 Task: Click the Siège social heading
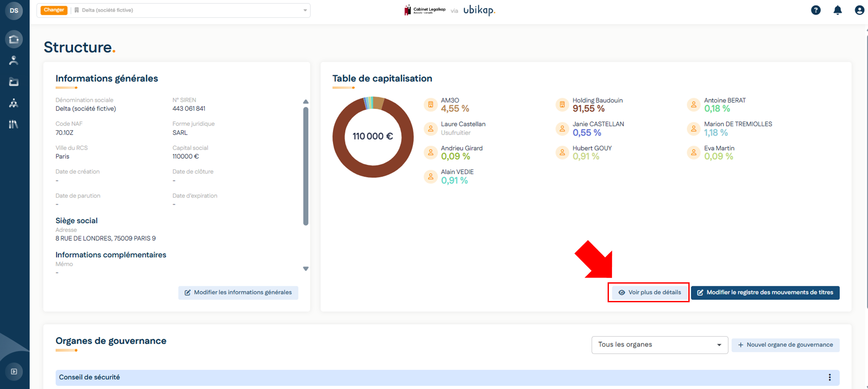(x=76, y=221)
